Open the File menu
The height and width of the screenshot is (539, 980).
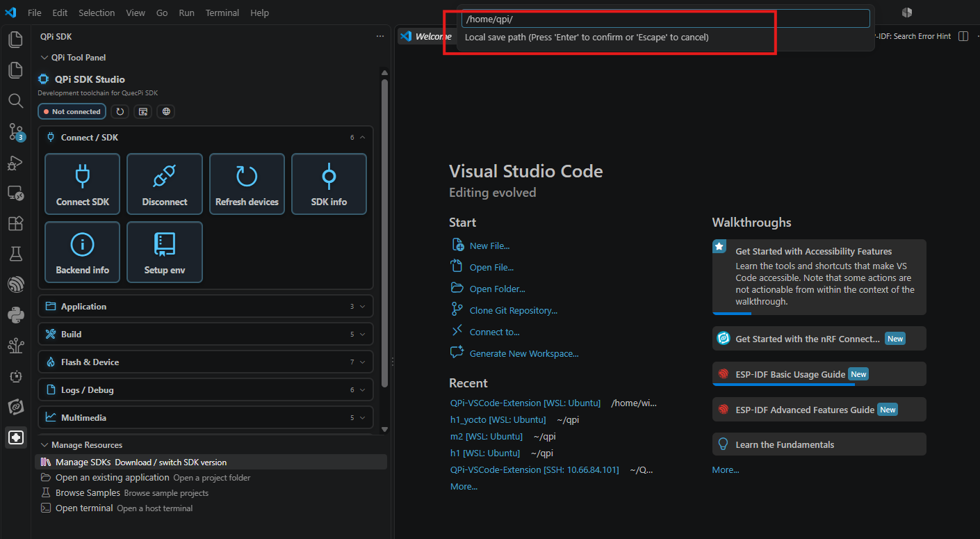(x=35, y=13)
